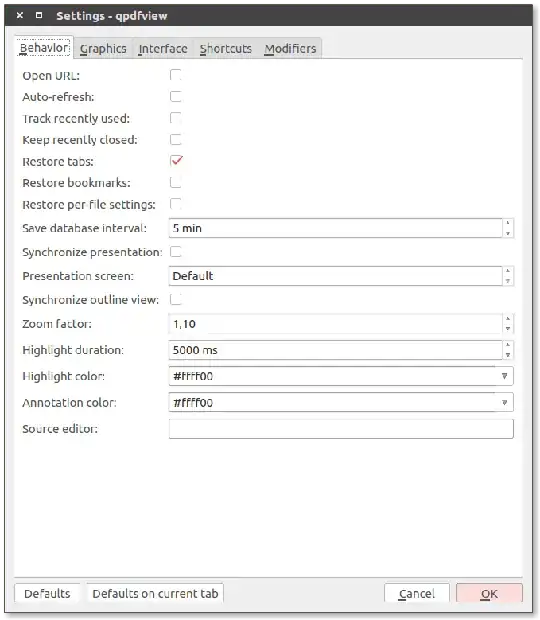Cancel the settings dialog
This screenshot has height=620, width=540.
click(x=417, y=593)
